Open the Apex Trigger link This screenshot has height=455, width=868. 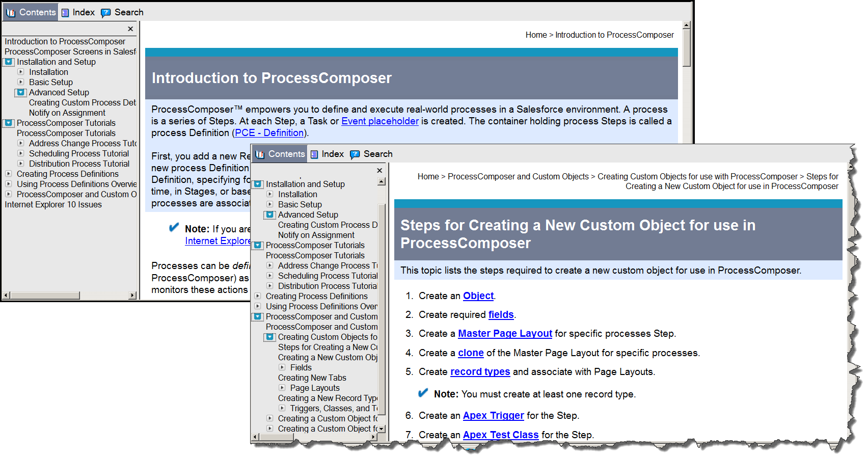(493, 416)
